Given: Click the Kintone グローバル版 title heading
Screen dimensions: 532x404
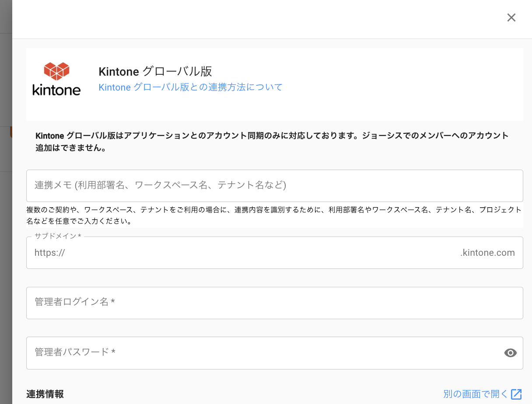Looking at the screenshot, I should (155, 71).
